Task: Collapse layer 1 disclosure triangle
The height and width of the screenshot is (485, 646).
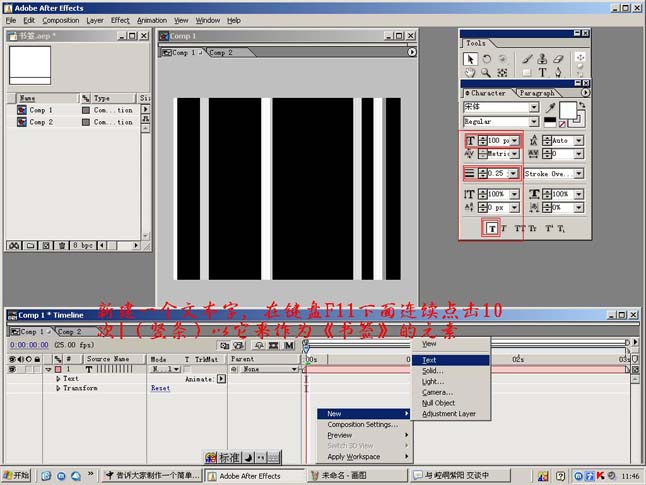Action: [x=48, y=369]
